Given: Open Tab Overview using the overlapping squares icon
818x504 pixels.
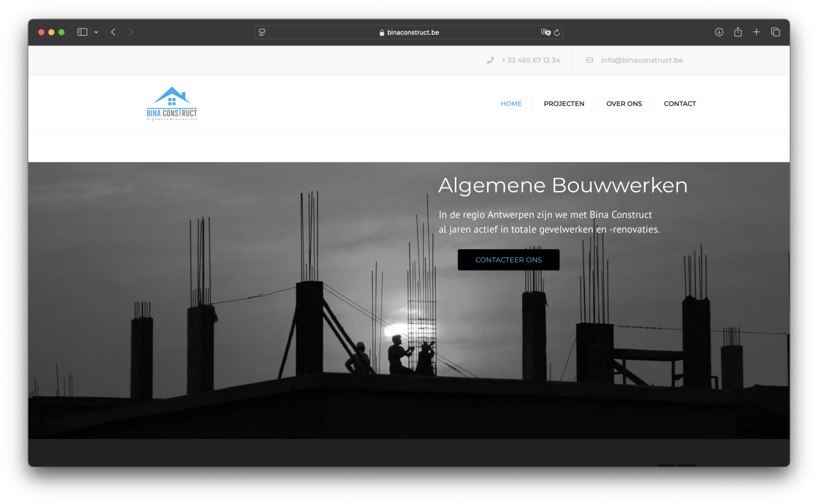Looking at the screenshot, I should pyautogui.click(x=775, y=31).
